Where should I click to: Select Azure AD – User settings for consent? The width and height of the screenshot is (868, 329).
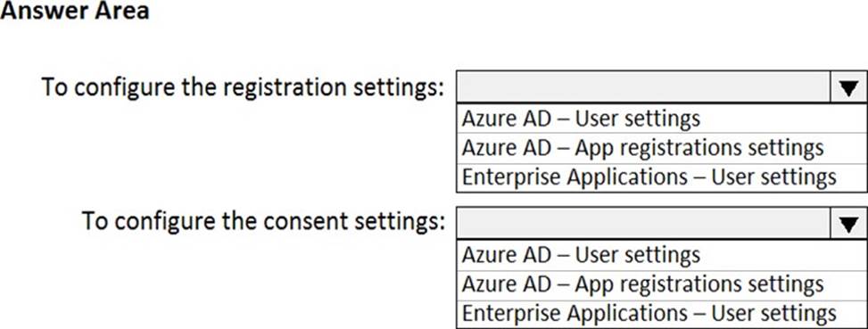coord(661,255)
